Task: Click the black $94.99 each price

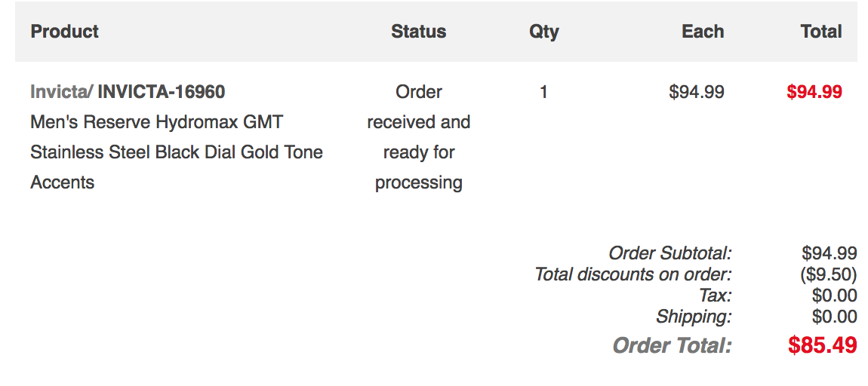Action: click(697, 92)
